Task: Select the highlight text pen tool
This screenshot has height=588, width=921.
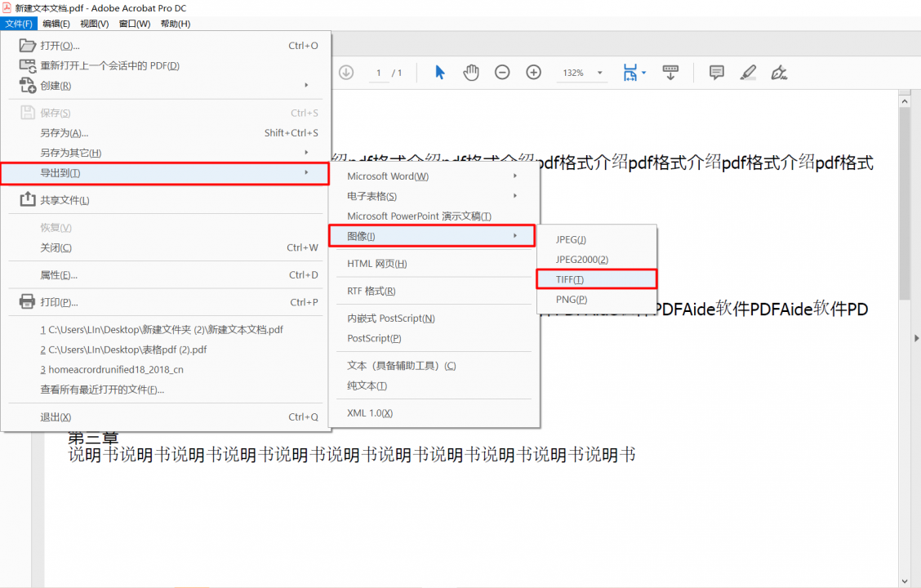Action: tap(748, 72)
